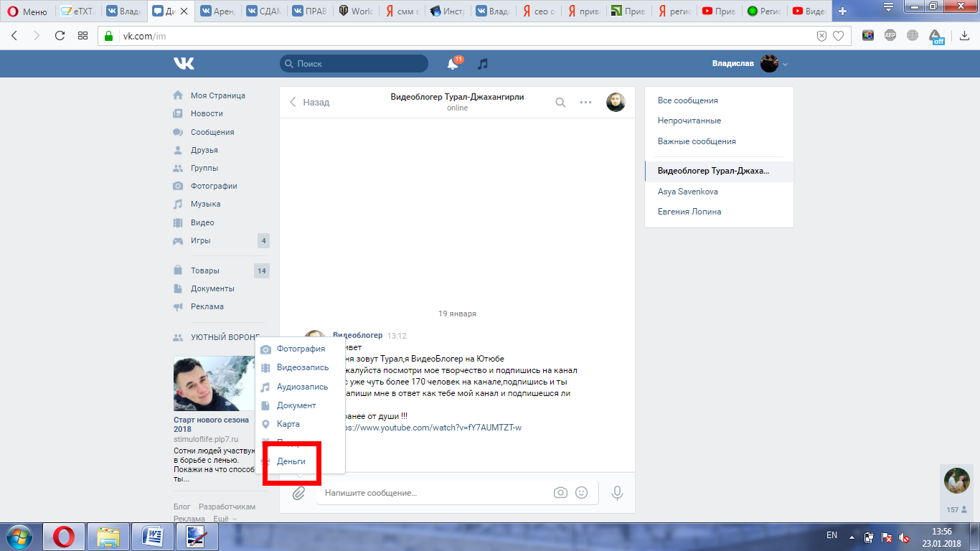Open the Asya Savenkova conversation
Image resolution: width=980 pixels, height=551 pixels.
click(687, 192)
